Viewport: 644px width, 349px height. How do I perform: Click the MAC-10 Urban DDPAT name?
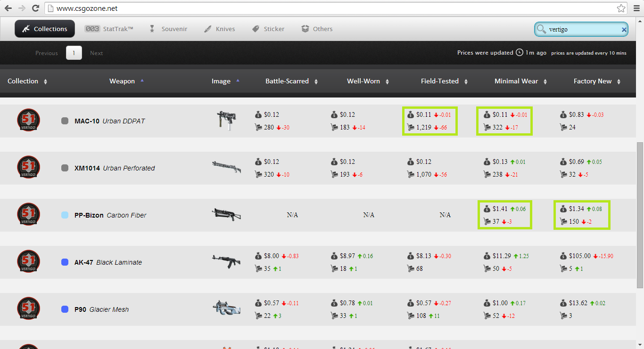pos(110,121)
